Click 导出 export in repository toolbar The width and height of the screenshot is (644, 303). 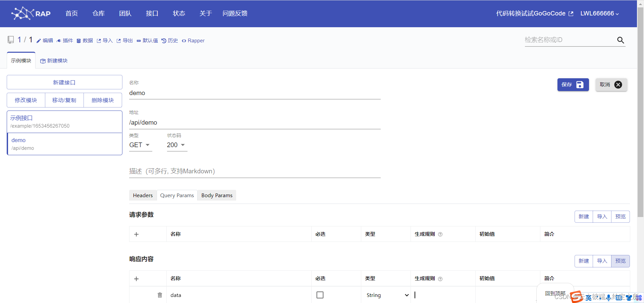tap(125, 41)
